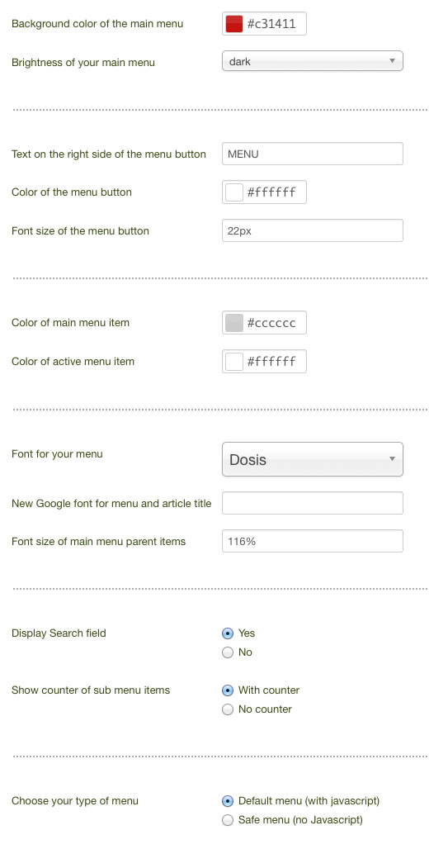Click the #c31411 hex color value
Image resolution: width=429 pixels, height=868 pixels.
[271, 24]
